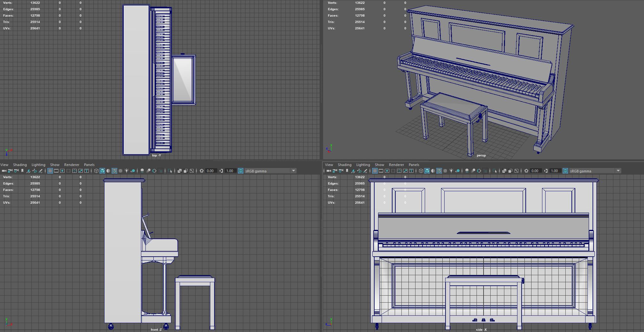Click gamma value field 1.00 in side panel
644x332 pixels.
[555, 171]
